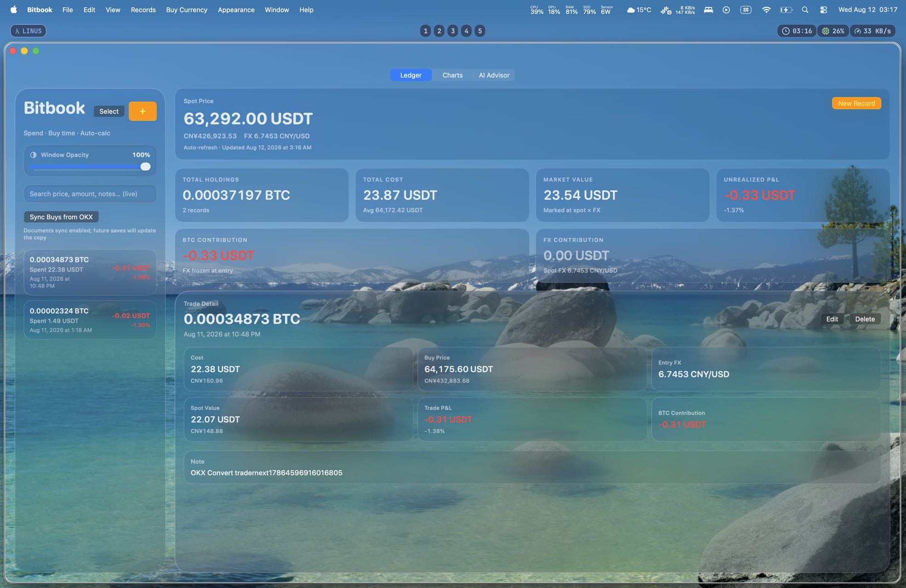Click the play circle menu bar icon

click(726, 10)
